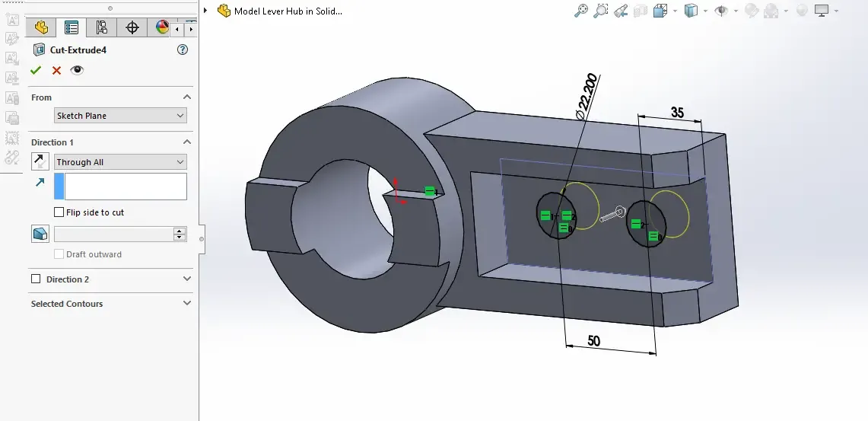This screenshot has height=421, width=868.
Task: Open the Sketch Plane start condition dropdown
Action: coord(120,116)
